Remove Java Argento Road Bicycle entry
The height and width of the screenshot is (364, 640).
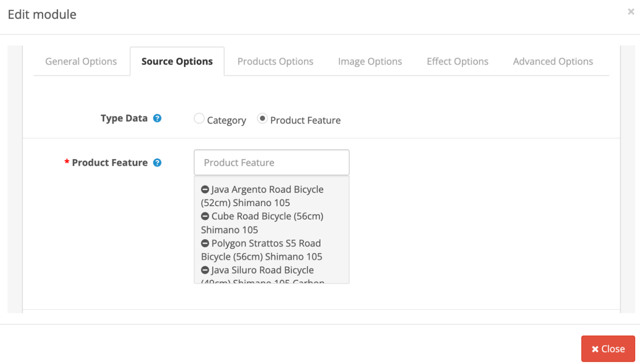pos(205,190)
